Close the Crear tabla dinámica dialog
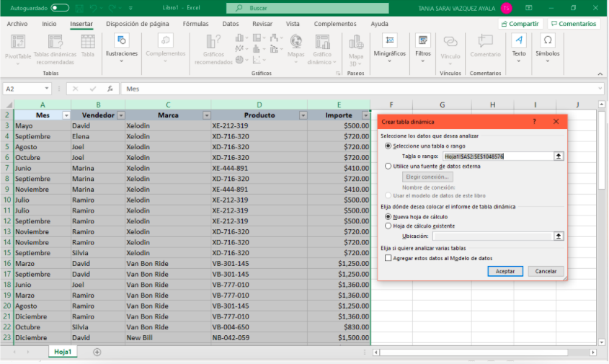Screen dimensions: 609x364 click(556, 122)
